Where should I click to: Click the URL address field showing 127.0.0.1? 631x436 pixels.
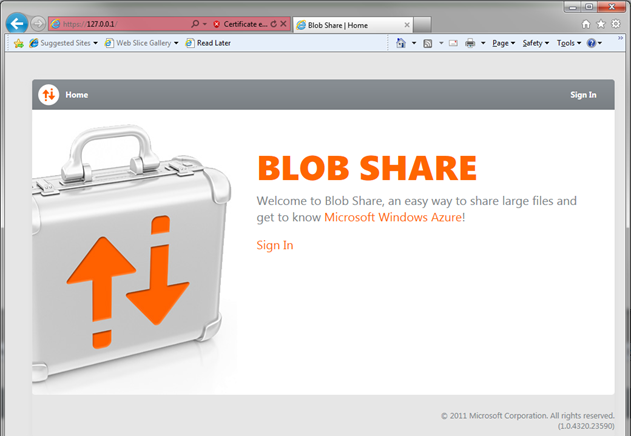121,24
